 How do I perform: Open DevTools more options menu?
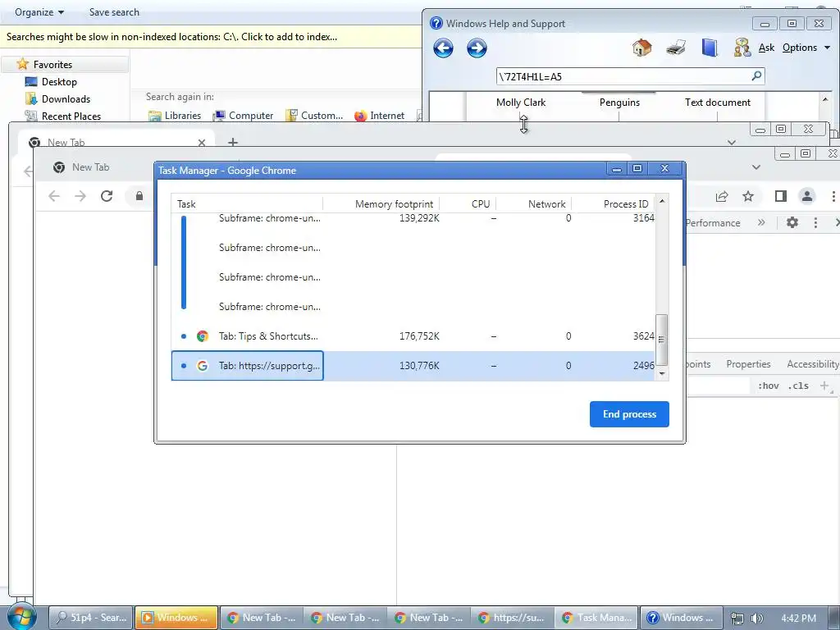tap(815, 222)
